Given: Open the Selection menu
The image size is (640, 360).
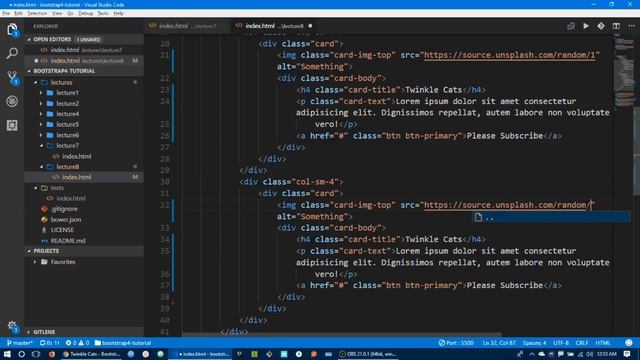Looking at the screenshot, I should [37, 13].
